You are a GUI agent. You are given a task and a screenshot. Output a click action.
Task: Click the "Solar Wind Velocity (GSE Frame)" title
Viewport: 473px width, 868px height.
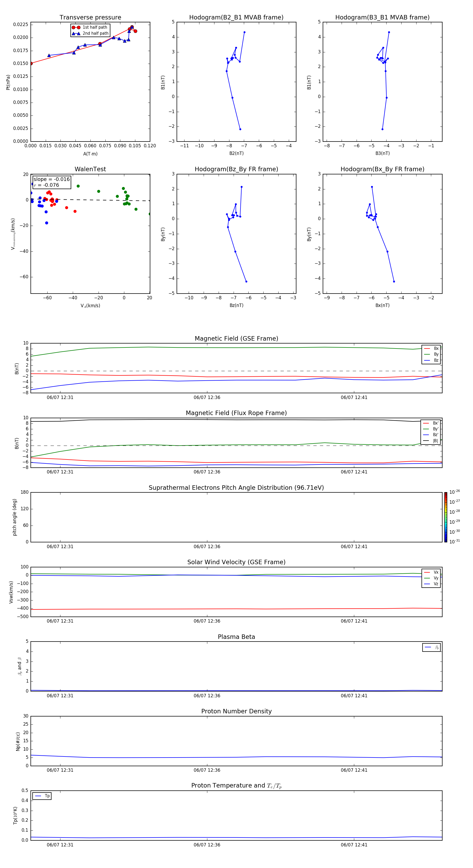(x=236, y=562)
